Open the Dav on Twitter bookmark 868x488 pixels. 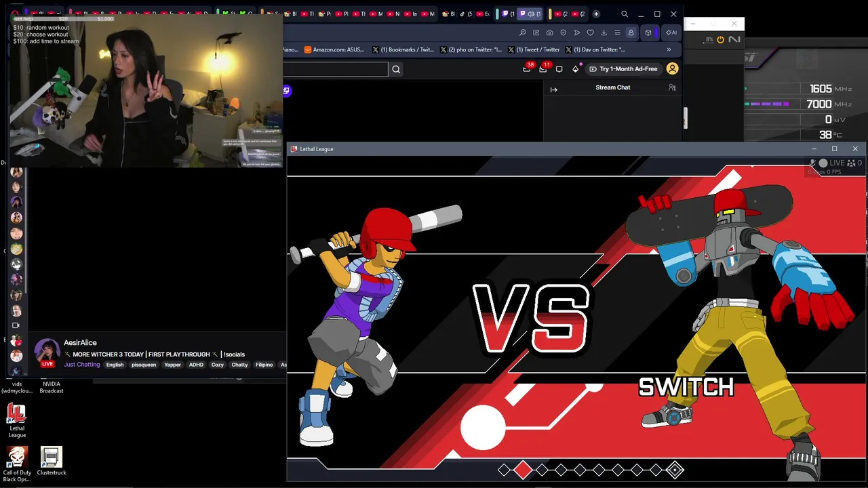click(595, 49)
